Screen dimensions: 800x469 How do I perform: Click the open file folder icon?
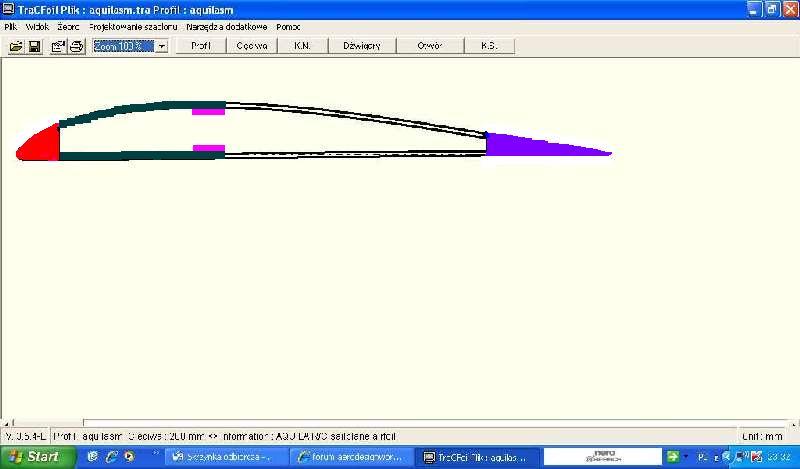(16, 46)
